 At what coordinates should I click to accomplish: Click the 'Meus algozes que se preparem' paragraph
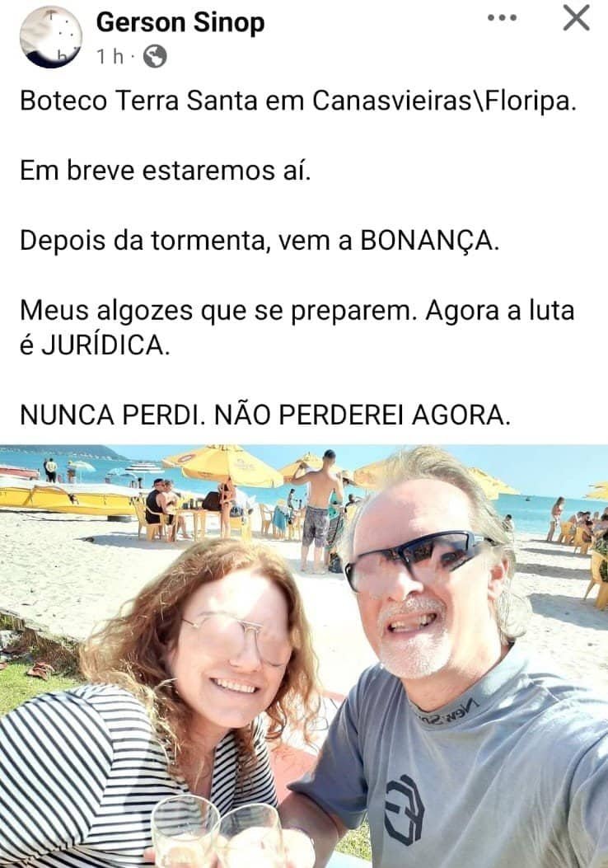pyautogui.click(x=297, y=328)
